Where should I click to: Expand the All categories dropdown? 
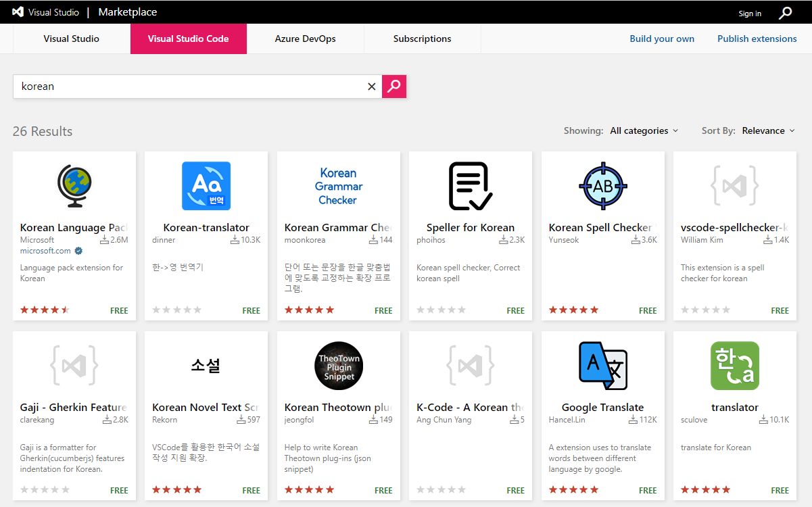tap(644, 131)
